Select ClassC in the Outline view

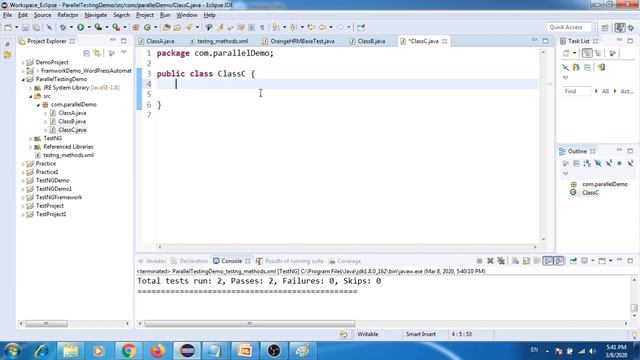point(590,193)
